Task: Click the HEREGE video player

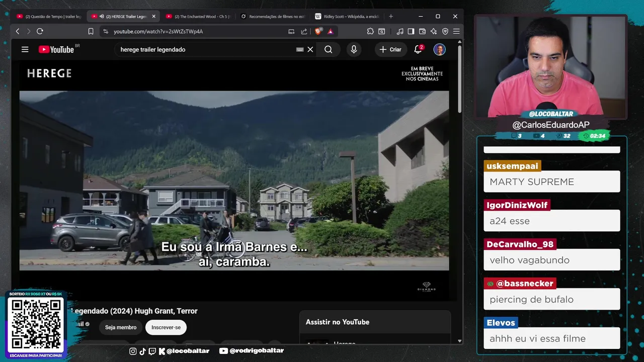Action: pyautogui.click(x=234, y=180)
